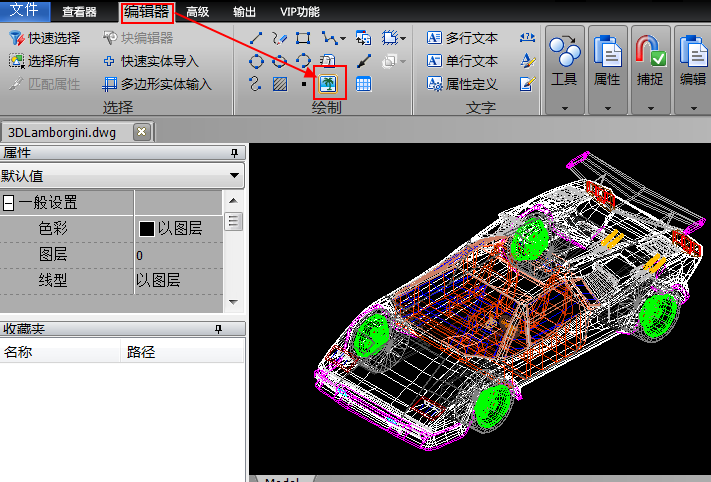Click the text style pencil icon
Screen dimensions: 711x482
point(528,61)
